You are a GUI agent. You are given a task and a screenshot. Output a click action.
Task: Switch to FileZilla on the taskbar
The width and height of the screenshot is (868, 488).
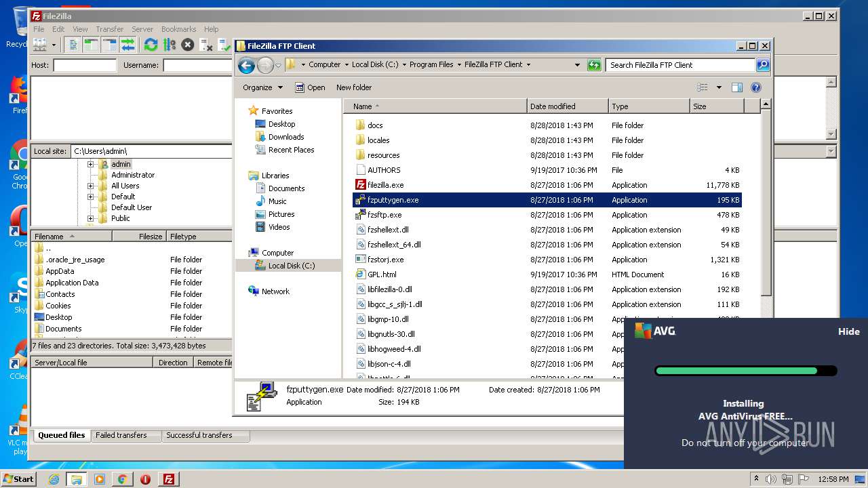169,479
